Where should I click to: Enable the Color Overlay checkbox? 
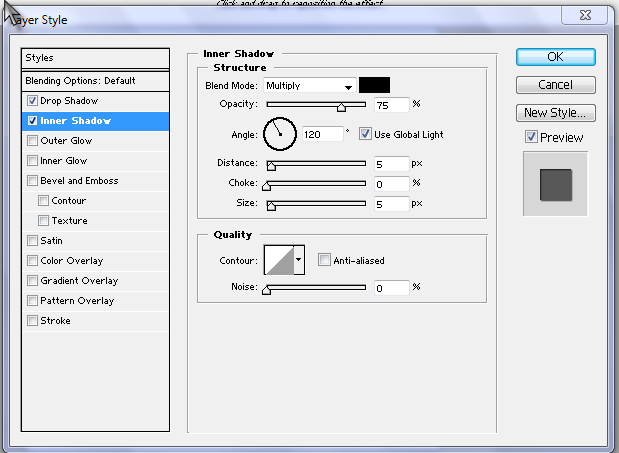click(32, 260)
